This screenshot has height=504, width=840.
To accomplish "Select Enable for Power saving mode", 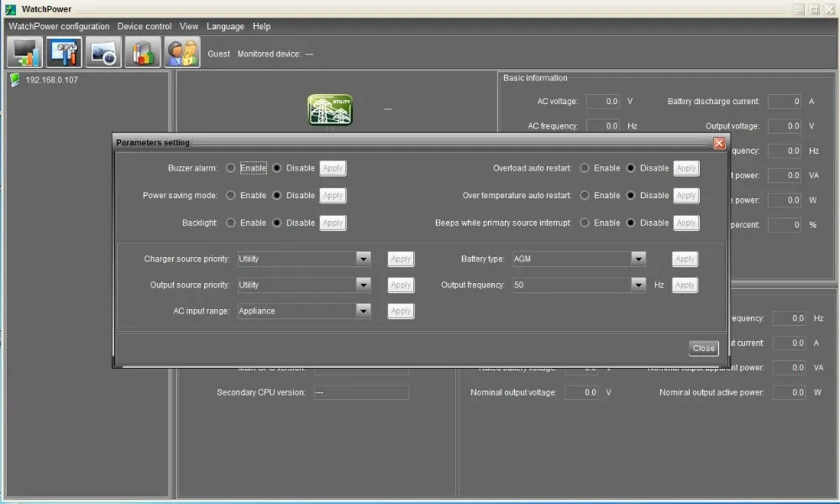I will pos(231,196).
